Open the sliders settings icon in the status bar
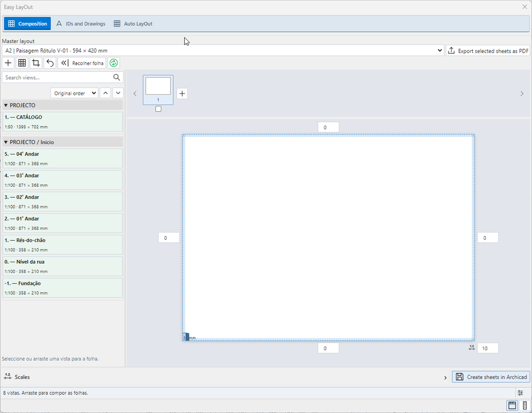The height and width of the screenshot is (413, 532). tap(520, 393)
